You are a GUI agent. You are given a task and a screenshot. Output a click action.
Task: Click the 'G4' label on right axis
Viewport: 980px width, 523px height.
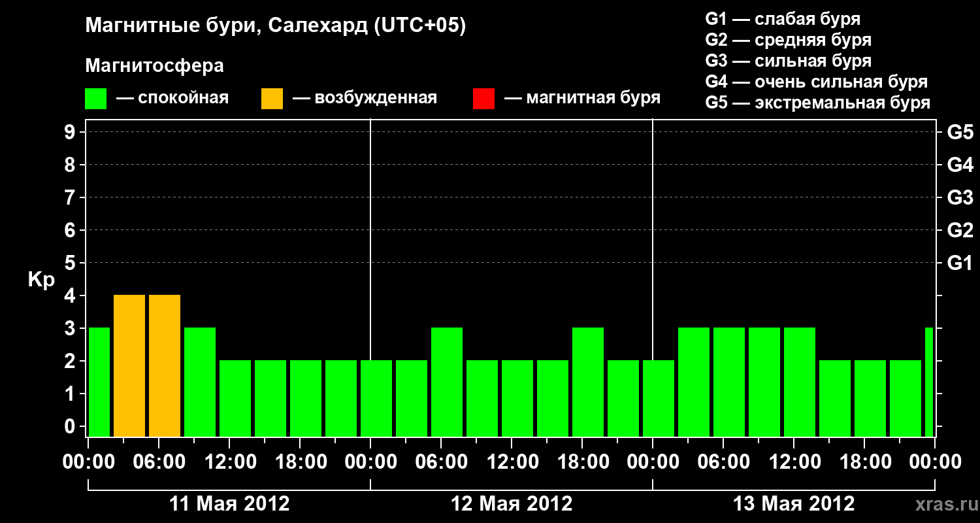point(960,165)
